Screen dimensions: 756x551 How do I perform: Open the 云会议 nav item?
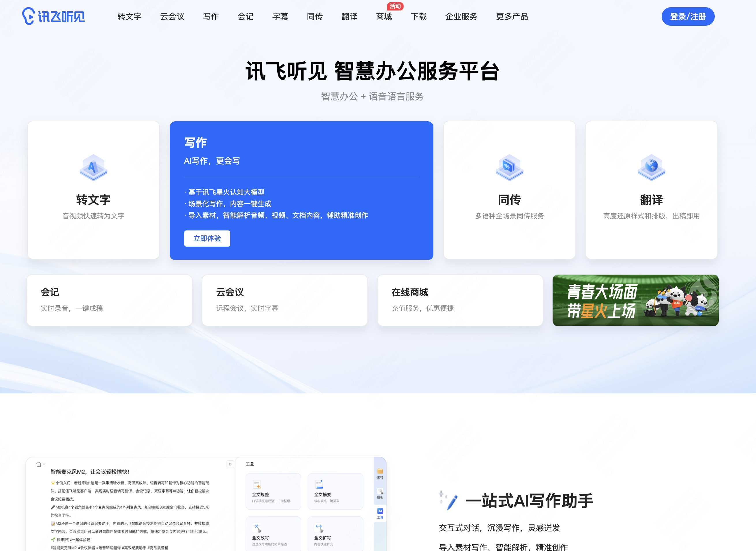click(x=172, y=16)
